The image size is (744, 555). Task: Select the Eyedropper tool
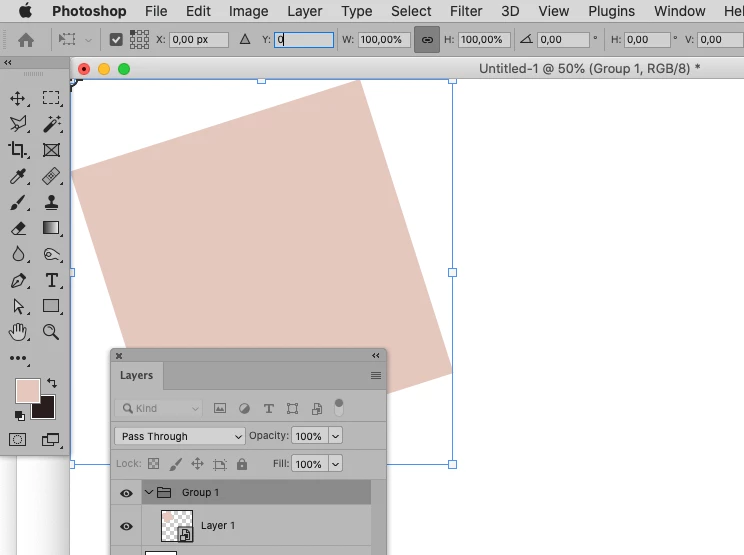pyautogui.click(x=18, y=176)
